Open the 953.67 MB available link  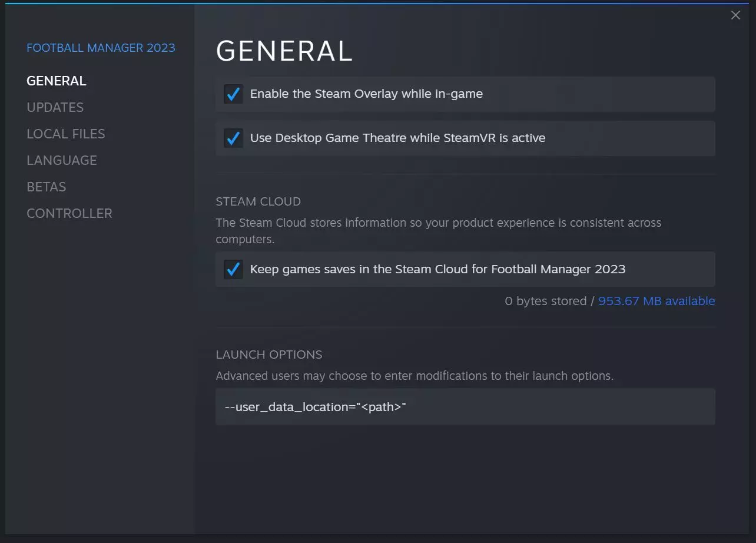pos(656,301)
